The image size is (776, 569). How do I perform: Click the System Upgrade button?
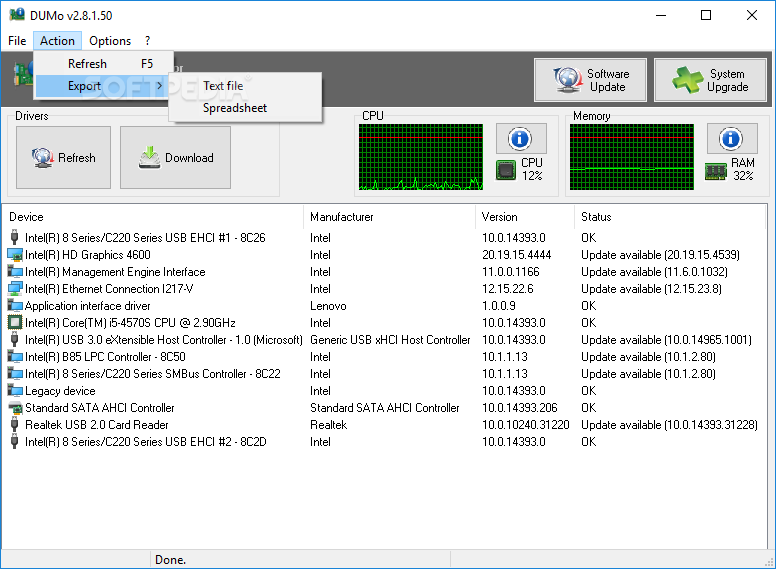pyautogui.click(x=710, y=80)
